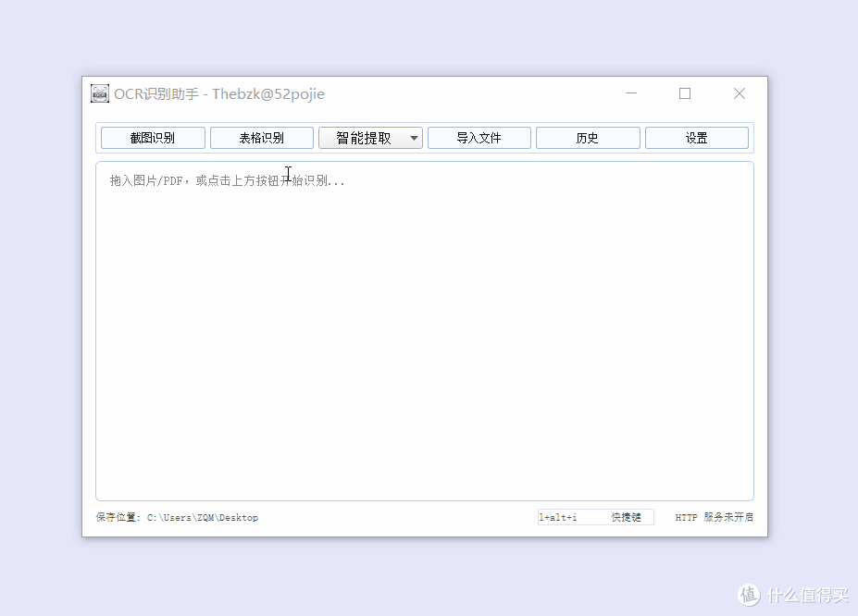This screenshot has height=616, width=858.
Task: Click the 截图识别 button
Action: coord(153,138)
